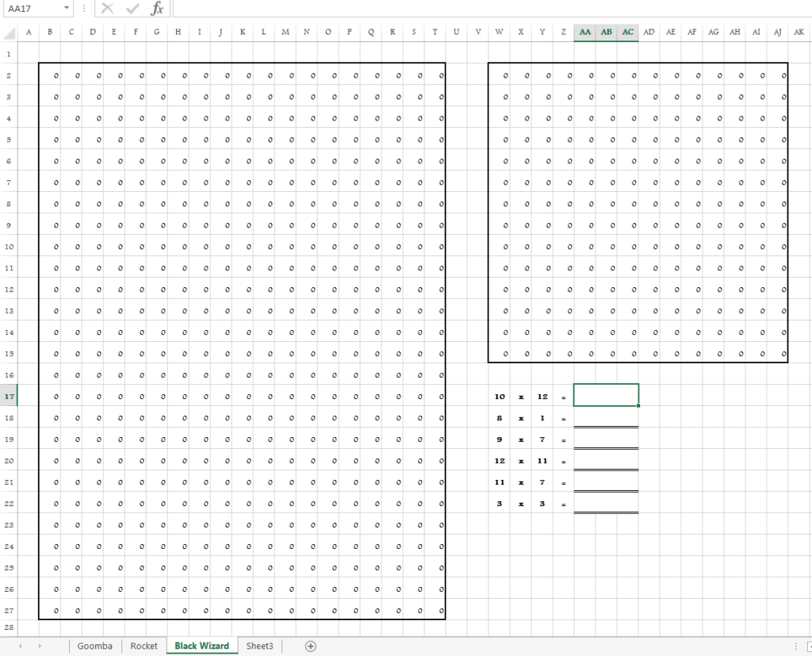Image resolution: width=812 pixels, height=656 pixels.
Task: Click the Cancel X icon in formula bar
Action: coord(108,9)
